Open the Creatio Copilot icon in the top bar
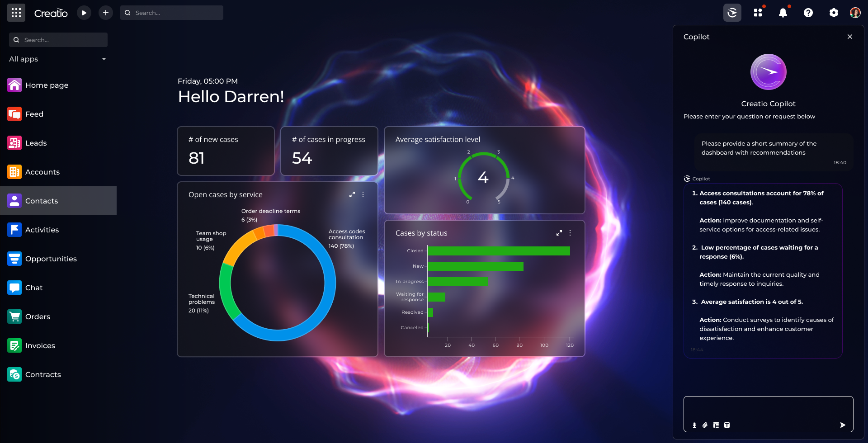This screenshot has height=444, width=868. click(x=732, y=13)
